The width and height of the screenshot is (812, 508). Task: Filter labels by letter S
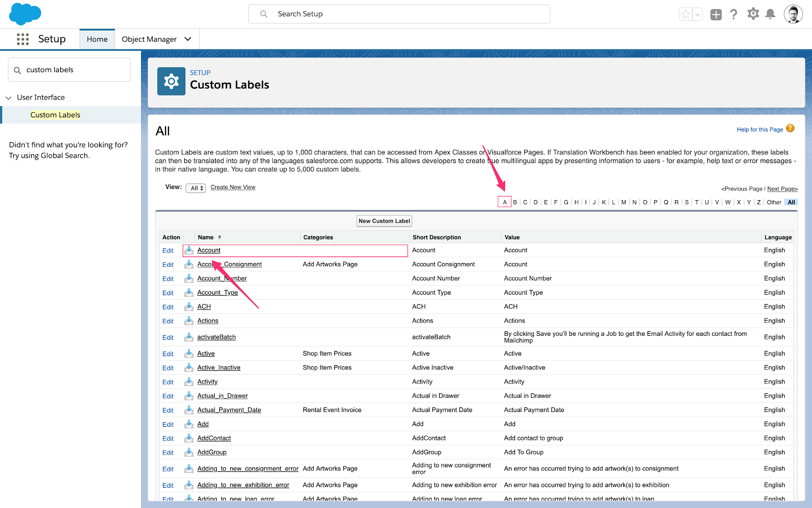[687, 202]
